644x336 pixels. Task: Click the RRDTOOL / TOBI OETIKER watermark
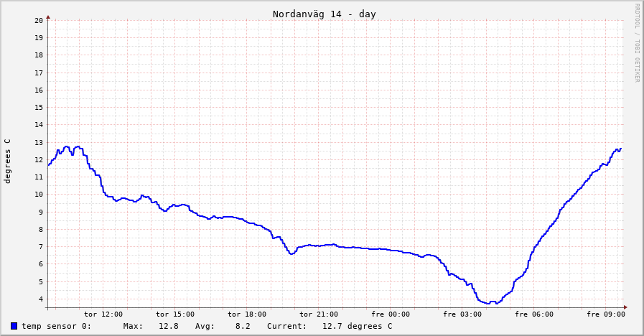pos(636,42)
